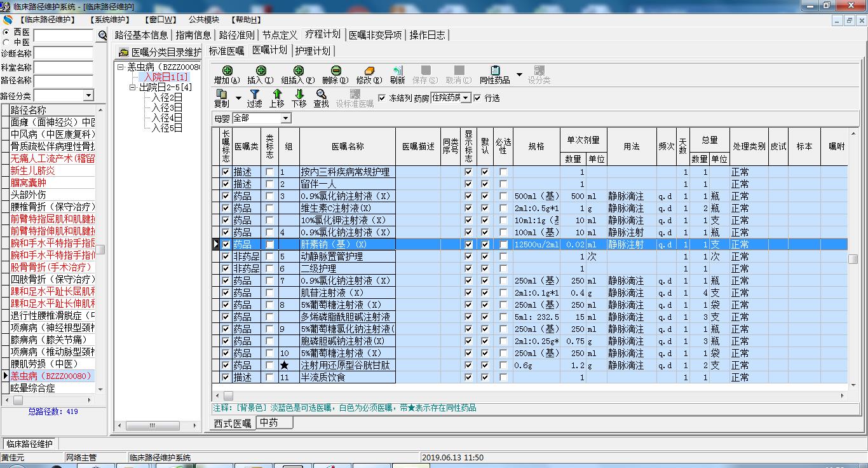Click the 刷新 (Refresh) icon
868x468 pixels.
coord(398,71)
